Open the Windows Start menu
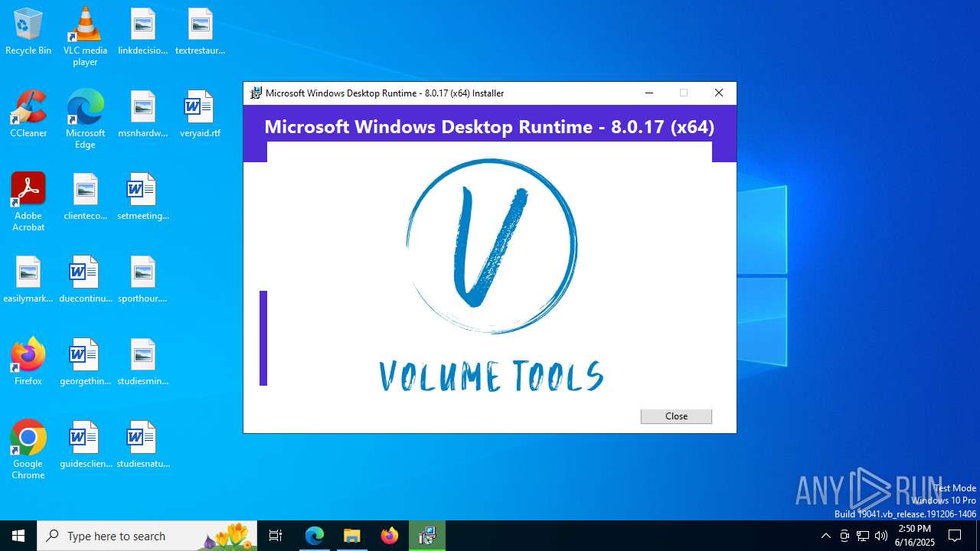980x551 pixels. (x=18, y=536)
